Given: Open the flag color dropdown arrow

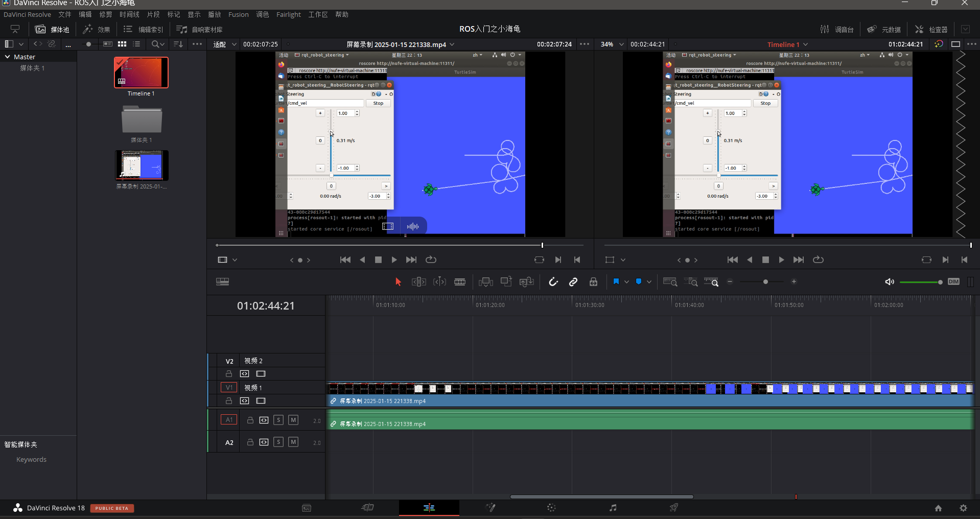Looking at the screenshot, I should [626, 282].
